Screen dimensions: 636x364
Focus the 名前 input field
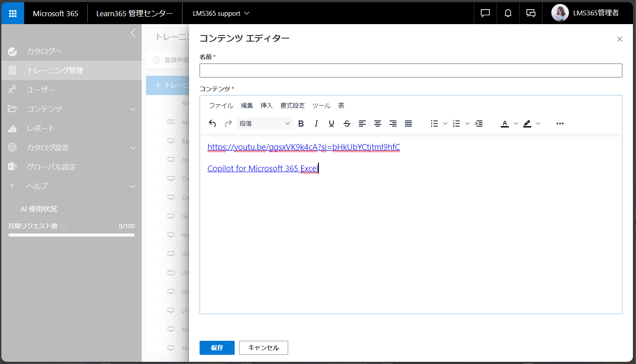pyautogui.click(x=411, y=71)
